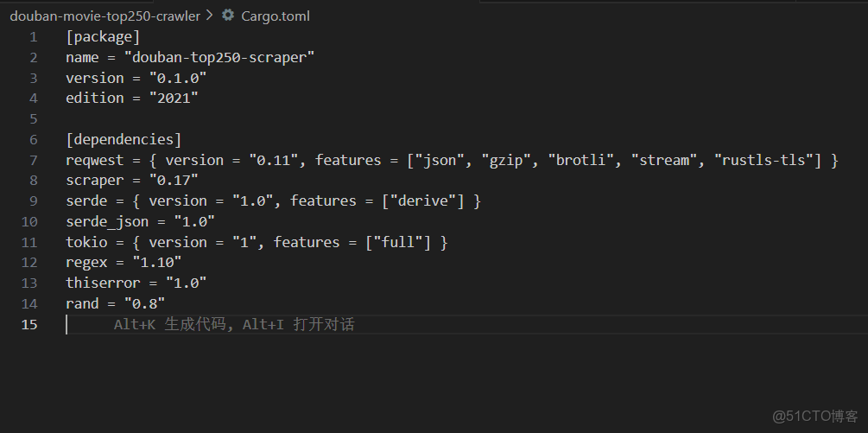
Task: Click the breadcrumb chevron separator arrow
Action: click(x=210, y=16)
